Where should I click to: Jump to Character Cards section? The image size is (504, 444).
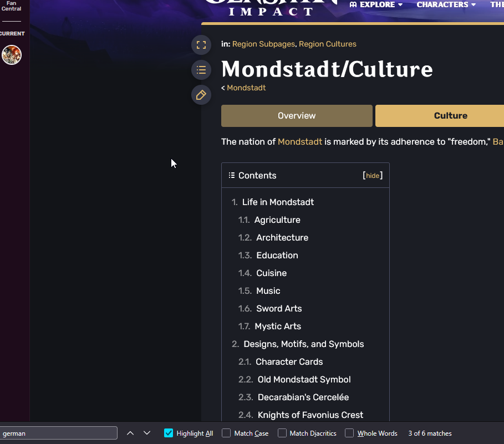point(289,362)
